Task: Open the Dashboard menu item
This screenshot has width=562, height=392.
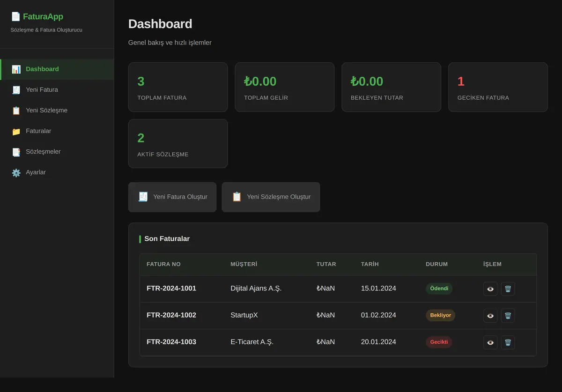Action: click(57, 69)
